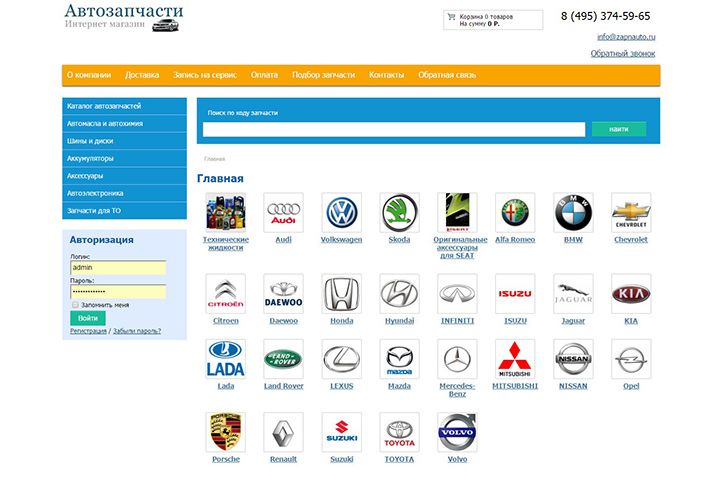Open the Mazda logo icon
This screenshot has width=720, height=480.
point(399,359)
